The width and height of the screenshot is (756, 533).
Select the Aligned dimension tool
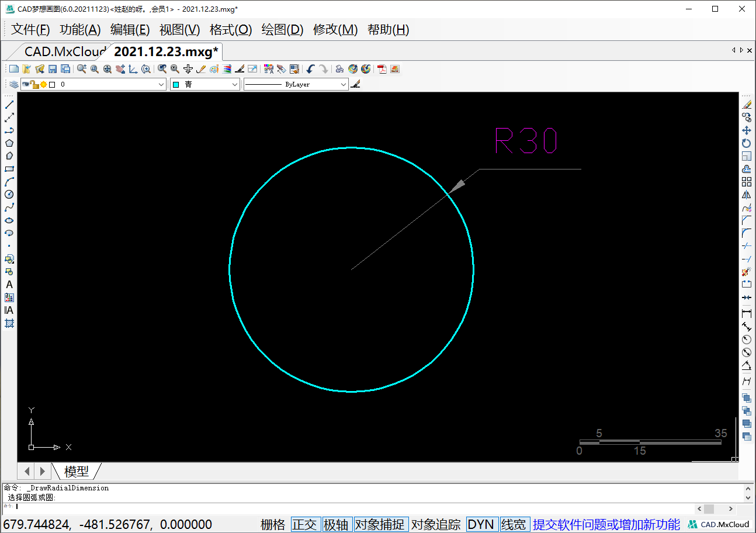(x=747, y=327)
